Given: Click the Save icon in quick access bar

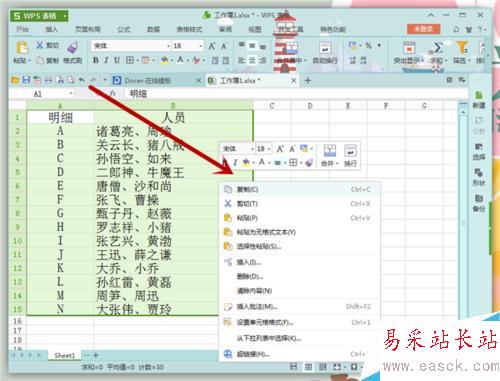Looking at the screenshot, I should [26, 80].
